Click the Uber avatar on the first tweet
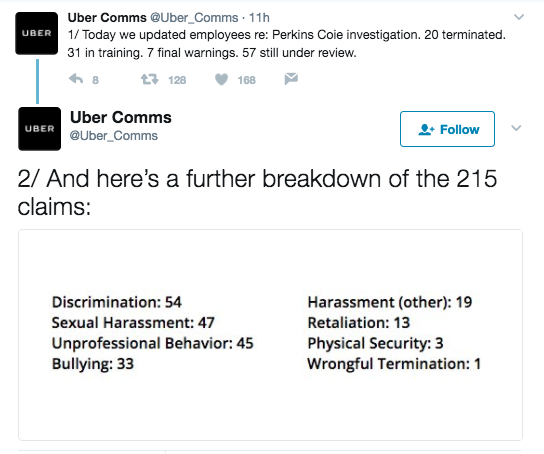The image size is (544, 454). (x=36, y=33)
